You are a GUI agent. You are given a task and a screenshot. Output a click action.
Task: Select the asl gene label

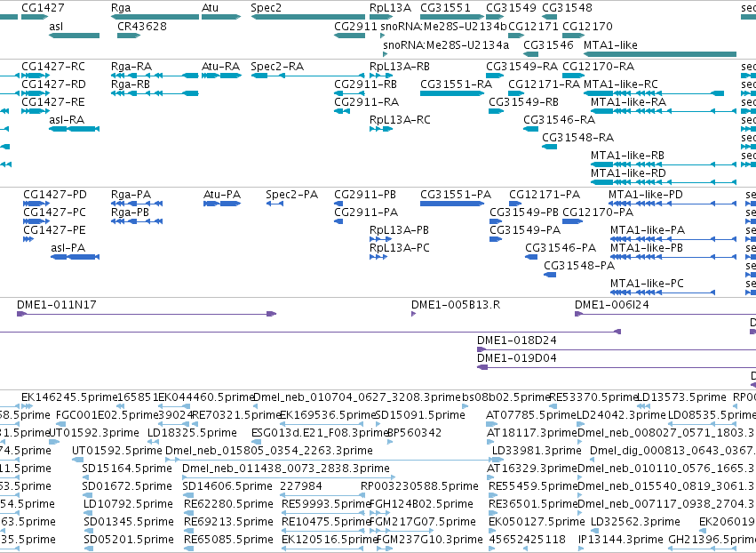click(56, 26)
